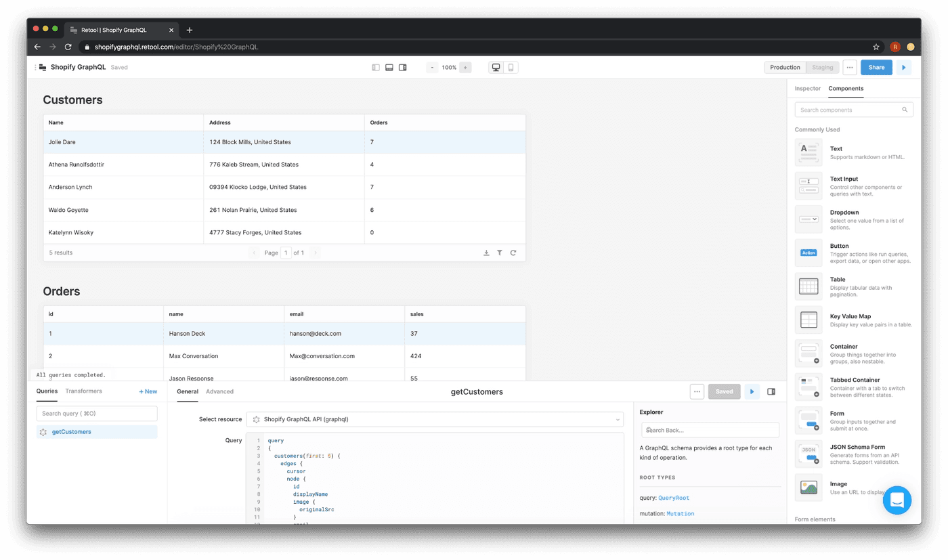Toggle the bottom panel layout icon
This screenshot has width=948, height=560.
point(389,68)
